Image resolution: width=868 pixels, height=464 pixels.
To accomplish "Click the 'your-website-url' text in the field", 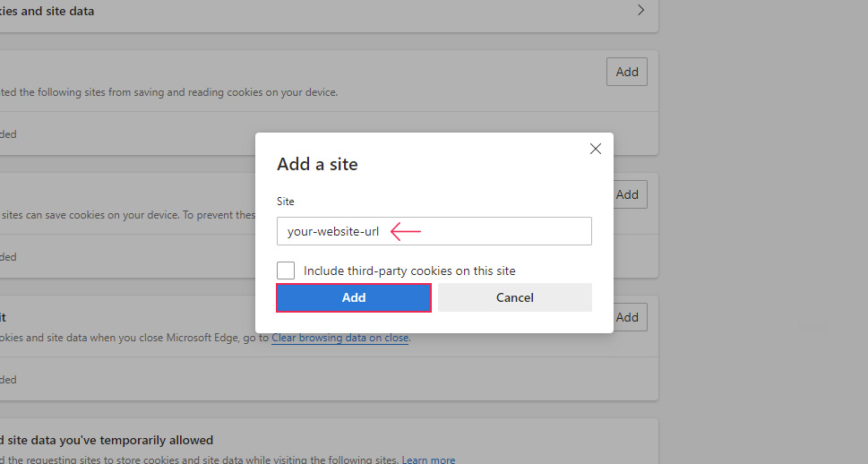I will tap(333, 232).
